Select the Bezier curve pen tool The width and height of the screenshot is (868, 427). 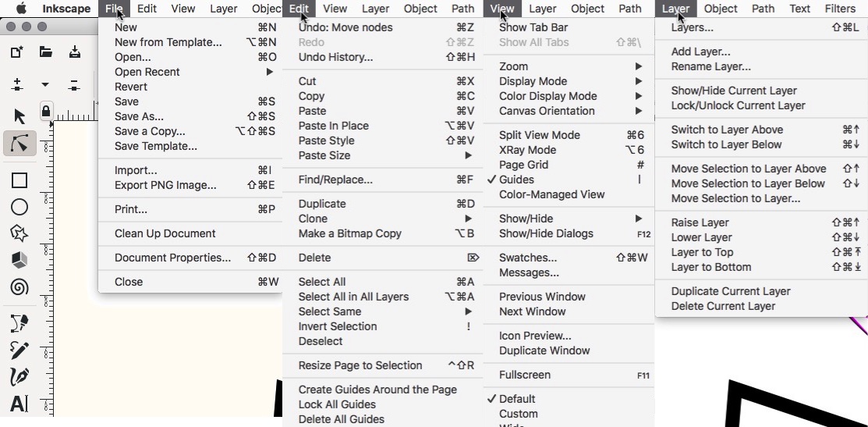pyautogui.click(x=19, y=323)
